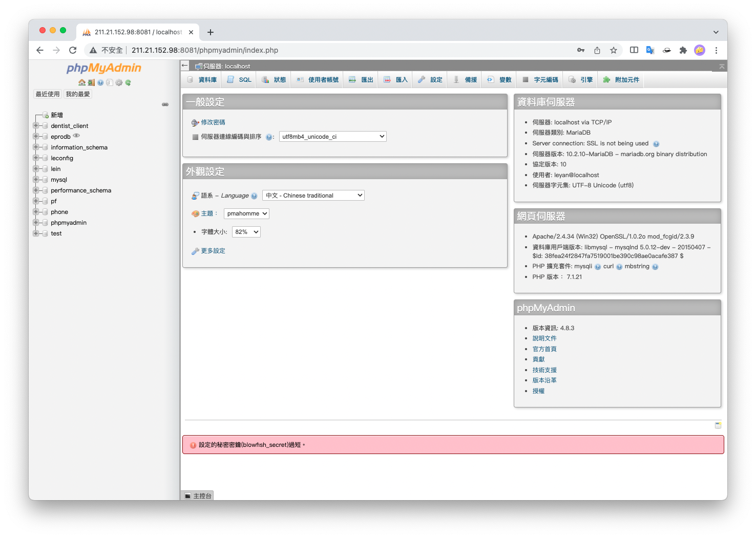The height and width of the screenshot is (538, 756).
Task: Expand the information_schema database node
Action: [36, 147]
